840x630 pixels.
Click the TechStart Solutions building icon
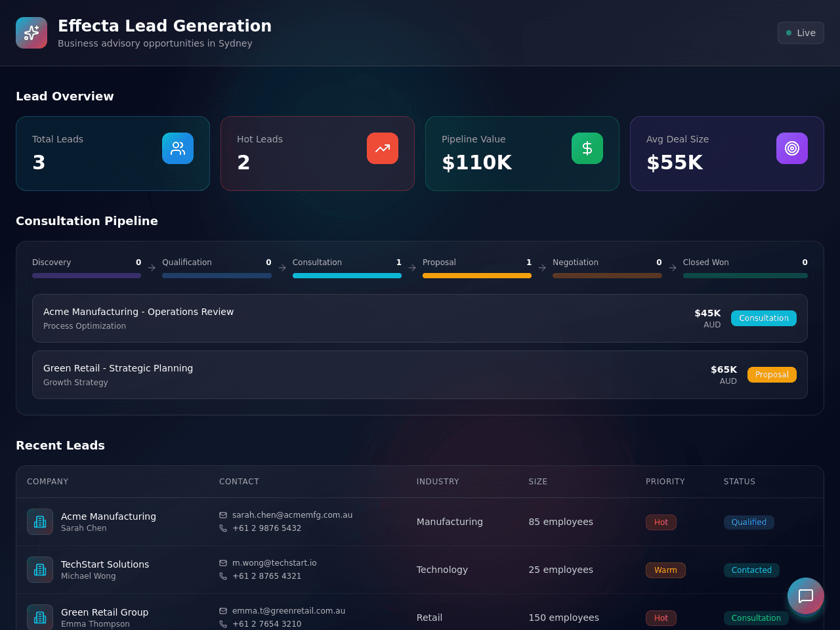click(x=40, y=570)
